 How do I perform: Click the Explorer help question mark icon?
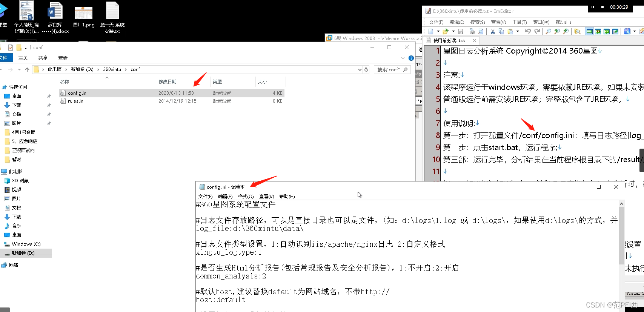pyautogui.click(x=411, y=58)
